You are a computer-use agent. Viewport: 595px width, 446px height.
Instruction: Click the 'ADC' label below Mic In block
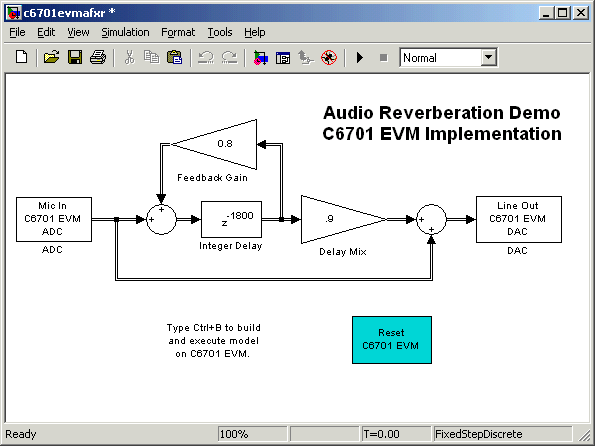click(x=52, y=250)
